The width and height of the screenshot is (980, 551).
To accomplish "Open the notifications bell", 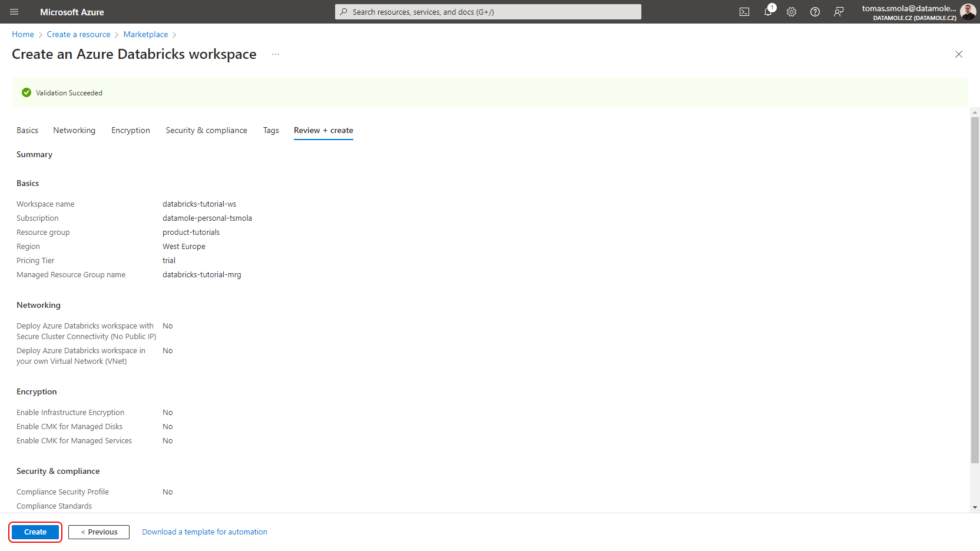I will (x=768, y=12).
